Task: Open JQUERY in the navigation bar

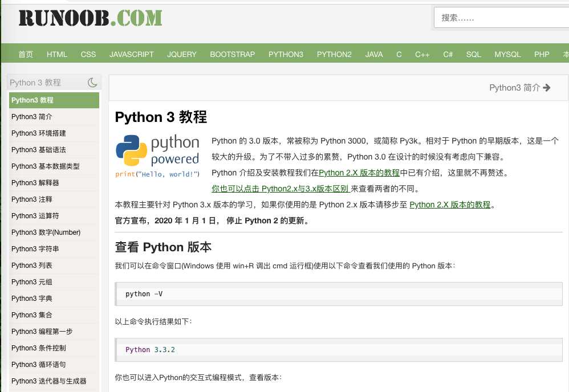Action: click(182, 54)
